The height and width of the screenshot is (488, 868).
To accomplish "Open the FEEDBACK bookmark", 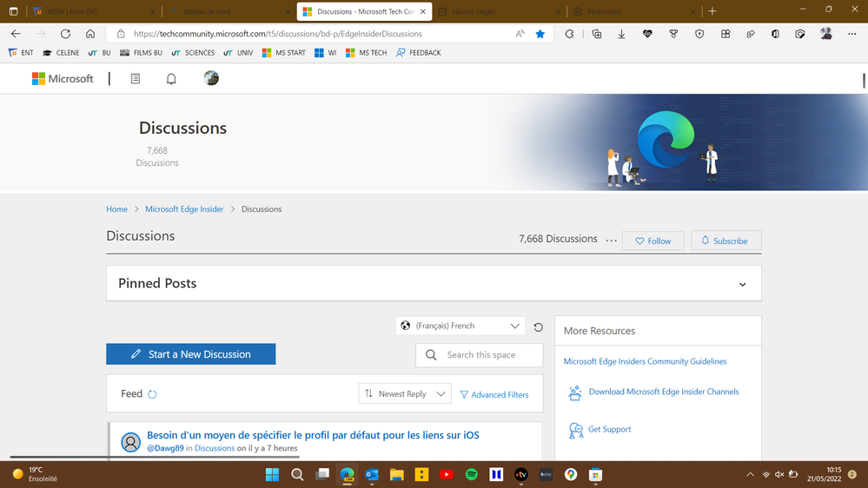I will click(419, 53).
